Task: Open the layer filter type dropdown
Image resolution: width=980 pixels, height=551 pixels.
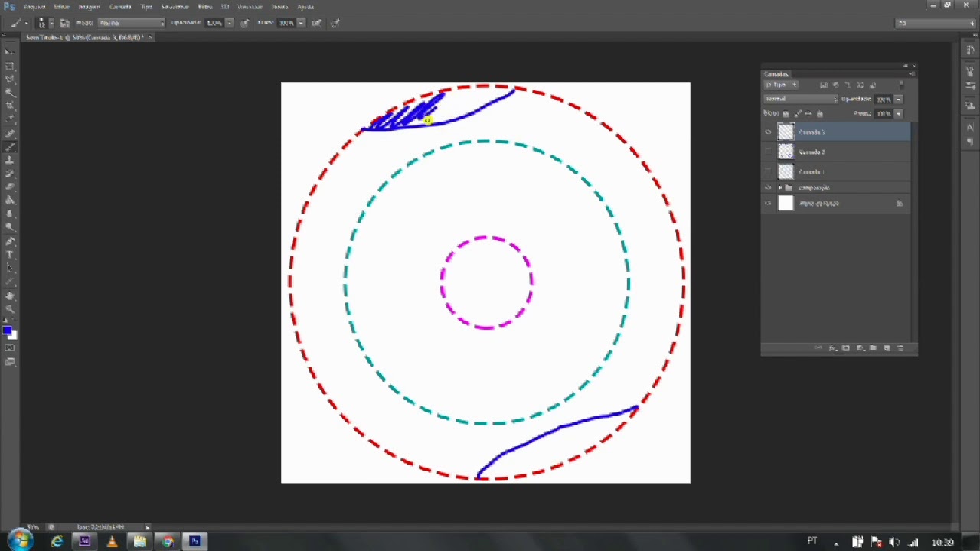Action: point(781,85)
